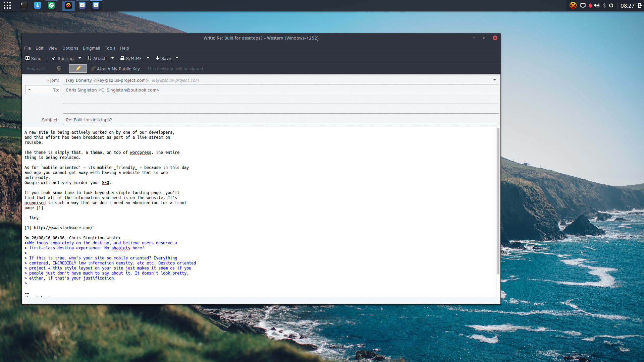
Task: Click the '- Ikey' signature line
Action: click(x=32, y=218)
